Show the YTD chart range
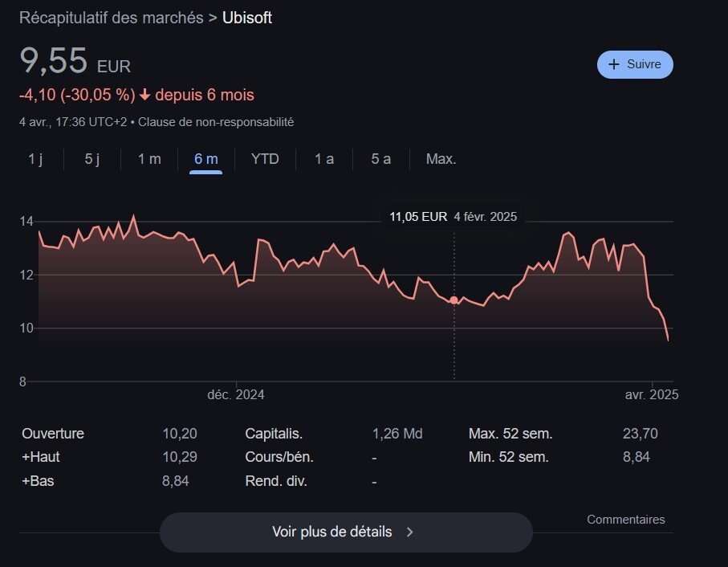 265,159
